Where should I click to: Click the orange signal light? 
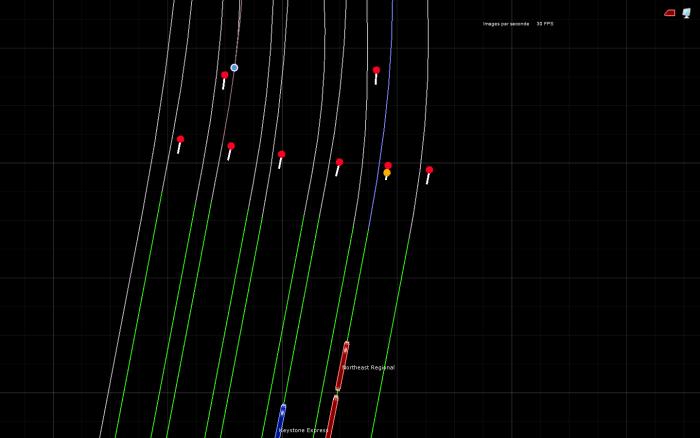(387, 173)
